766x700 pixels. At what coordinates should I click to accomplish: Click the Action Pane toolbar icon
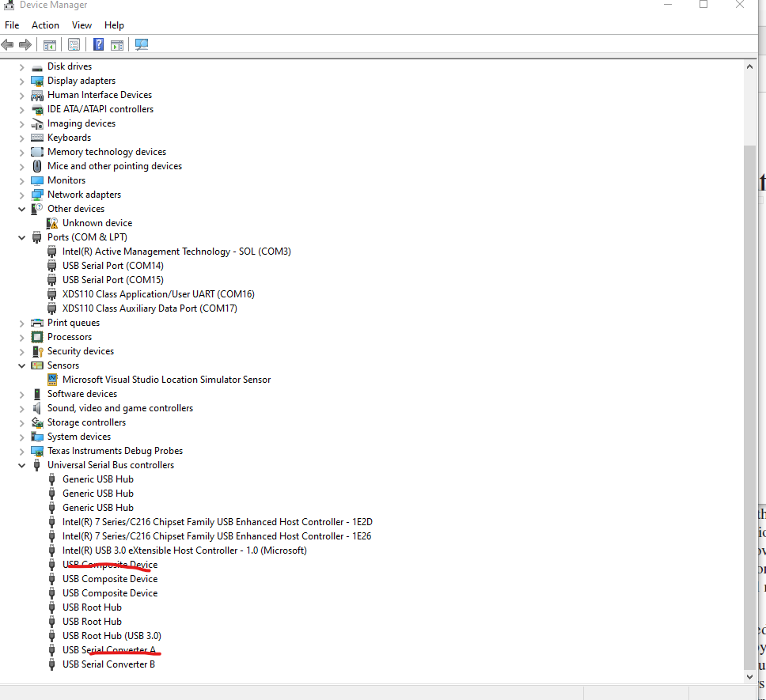(x=117, y=45)
